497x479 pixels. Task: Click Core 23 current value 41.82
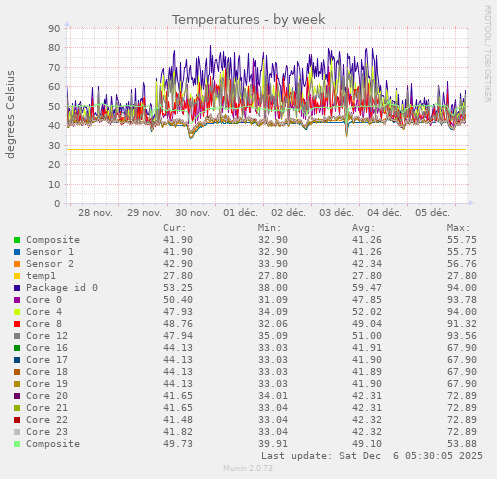click(x=178, y=432)
